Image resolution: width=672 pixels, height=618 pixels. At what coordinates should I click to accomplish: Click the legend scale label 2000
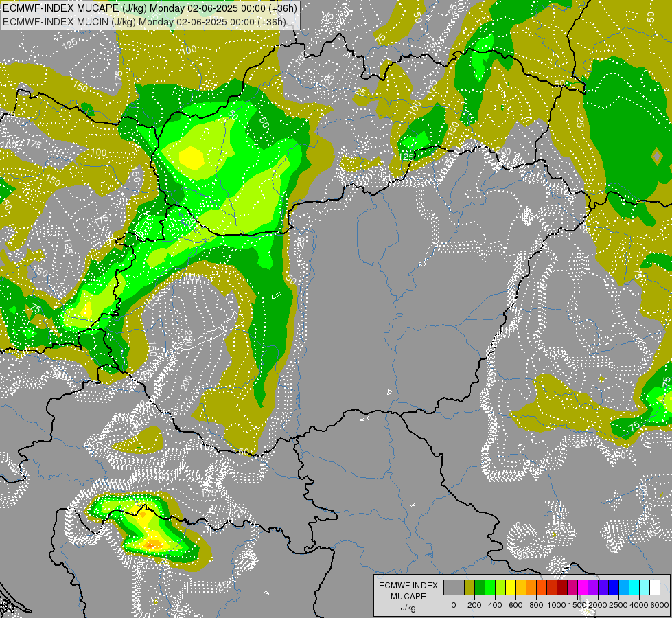598,605
